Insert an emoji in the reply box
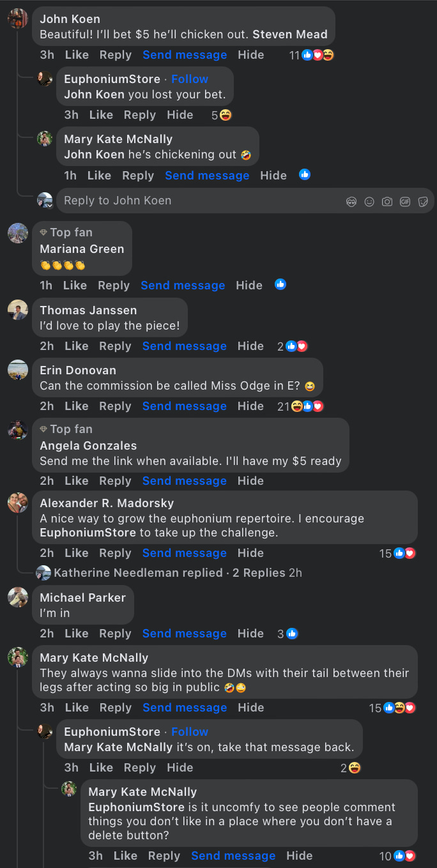This screenshot has height=868, width=437. (369, 201)
